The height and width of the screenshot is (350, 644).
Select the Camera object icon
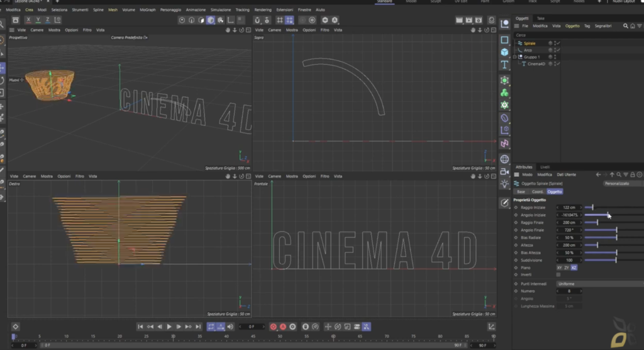[x=504, y=171]
